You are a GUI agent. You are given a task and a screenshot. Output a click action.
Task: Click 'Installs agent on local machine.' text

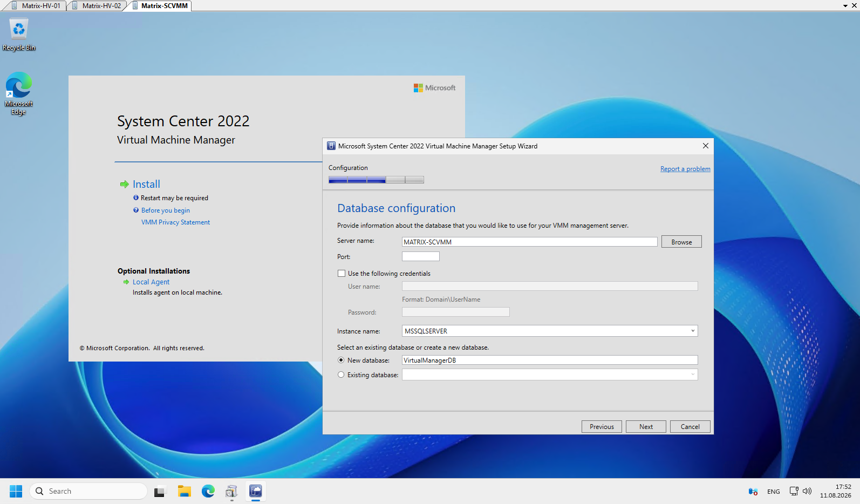pyautogui.click(x=178, y=292)
